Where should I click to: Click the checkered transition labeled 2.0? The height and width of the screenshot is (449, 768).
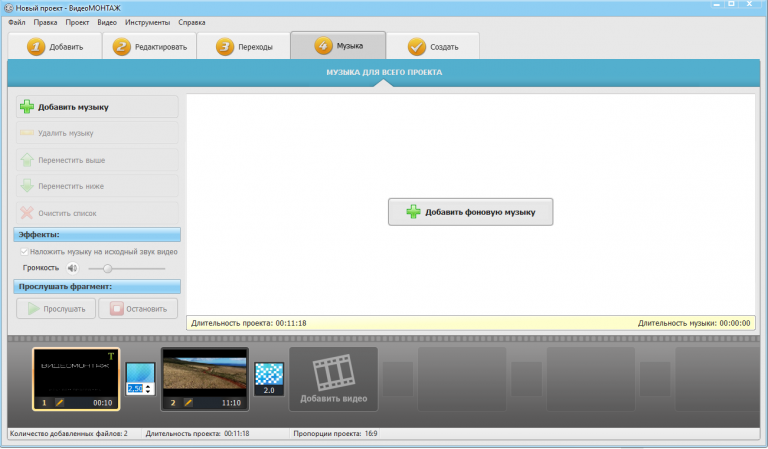(x=269, y=379)
